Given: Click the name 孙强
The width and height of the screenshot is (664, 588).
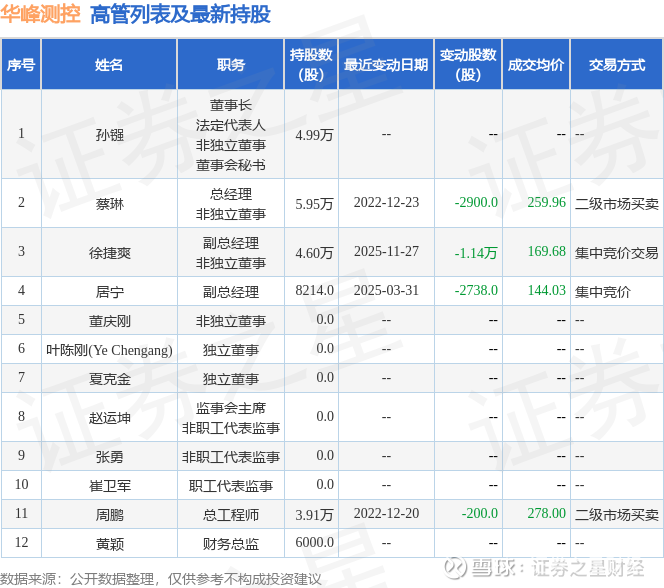Looking at the screenshot, I should (109, 135).
